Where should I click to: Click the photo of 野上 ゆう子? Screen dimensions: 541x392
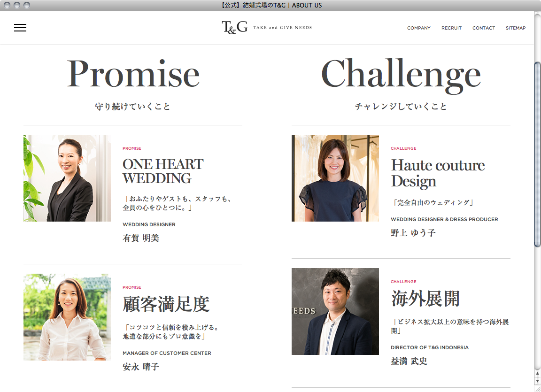tap(335, 178)
